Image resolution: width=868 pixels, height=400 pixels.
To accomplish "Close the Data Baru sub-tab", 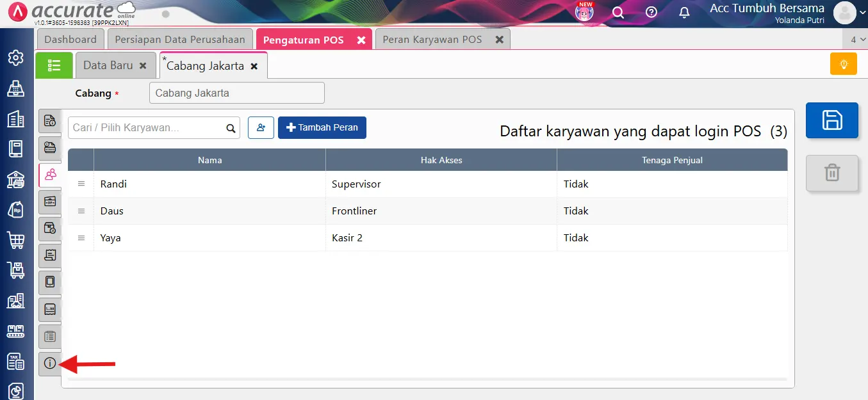I will (143, 65).
